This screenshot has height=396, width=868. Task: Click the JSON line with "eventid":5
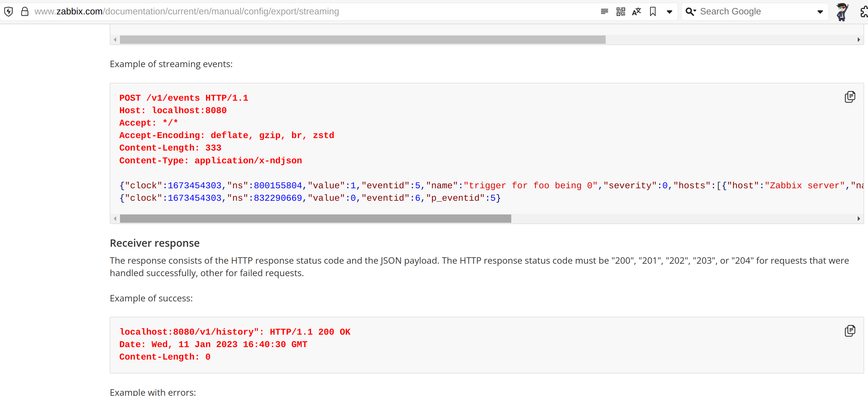pyautogui.click(x=491, y=186)
